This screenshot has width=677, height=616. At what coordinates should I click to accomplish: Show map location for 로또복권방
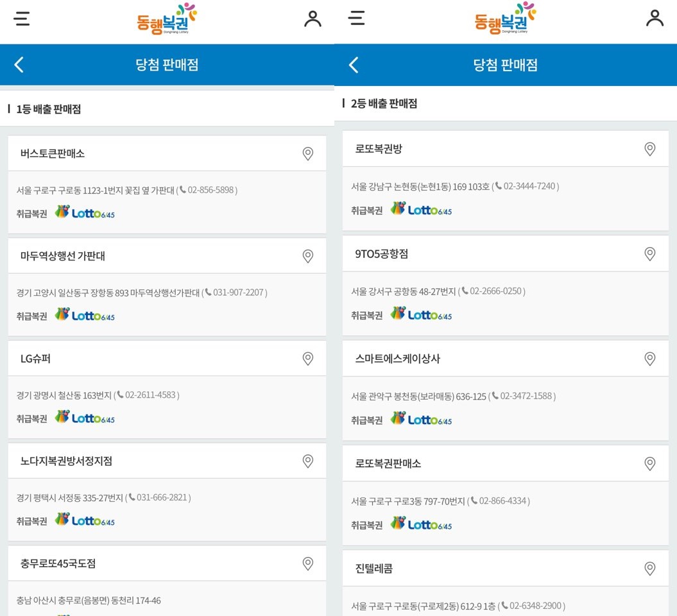tap(650, 149)
